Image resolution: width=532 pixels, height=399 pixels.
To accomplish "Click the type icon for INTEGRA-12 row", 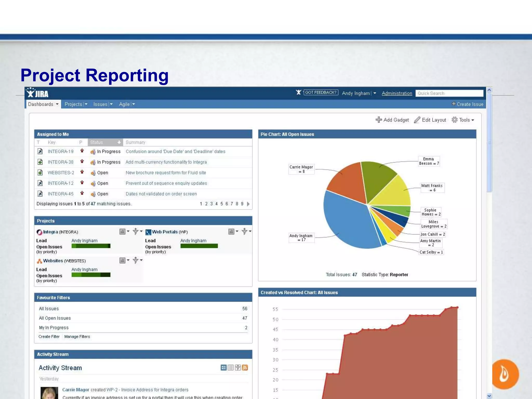I will [40, 183].
